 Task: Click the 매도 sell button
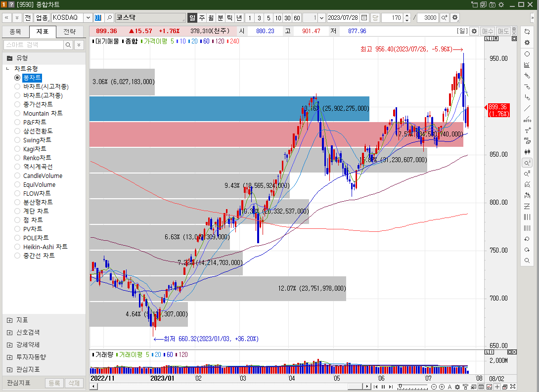tap(503, 31)
